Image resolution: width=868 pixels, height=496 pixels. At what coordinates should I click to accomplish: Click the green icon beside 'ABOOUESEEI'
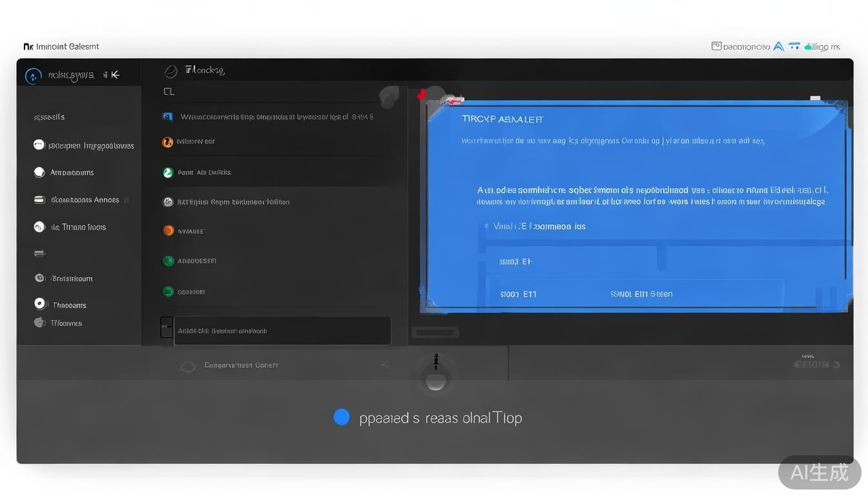(168, 261)
